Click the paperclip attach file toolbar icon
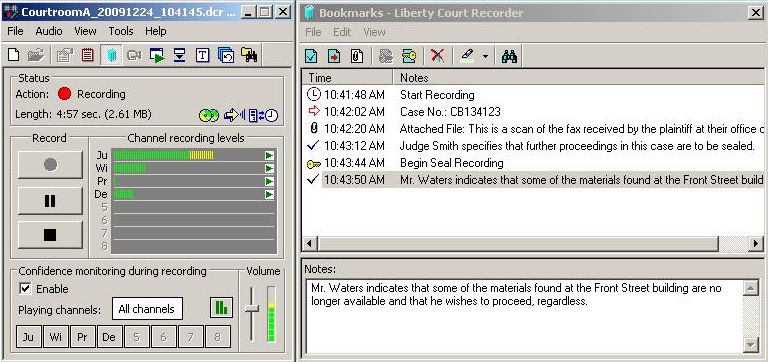Screen dimensions: 768x362 (357, 56)
